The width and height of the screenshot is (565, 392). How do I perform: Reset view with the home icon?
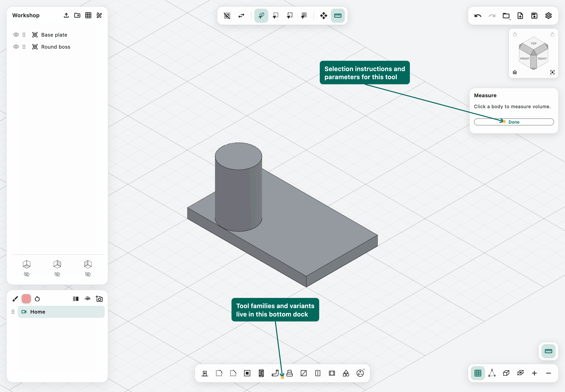[515, 72]
